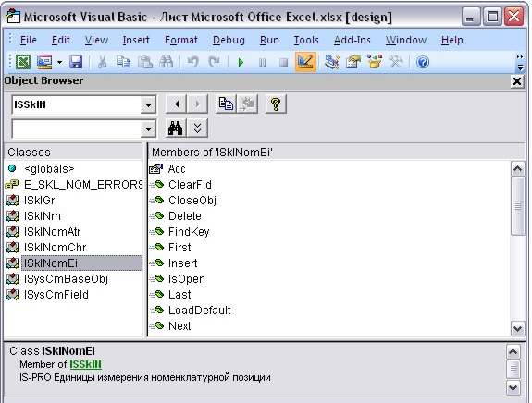Go back with left arrow button
Screen dimensions: 532x403
(x=176, y=104)
